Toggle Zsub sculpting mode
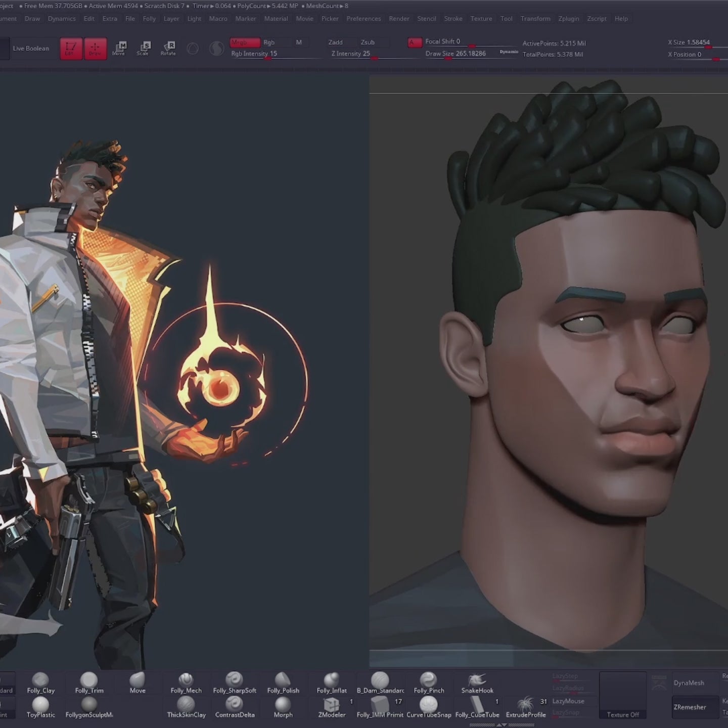 373,42
